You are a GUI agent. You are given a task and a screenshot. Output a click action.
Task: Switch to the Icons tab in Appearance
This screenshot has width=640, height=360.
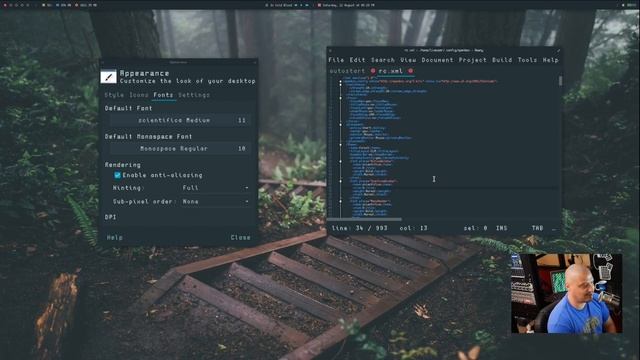[x=139, y=95]
